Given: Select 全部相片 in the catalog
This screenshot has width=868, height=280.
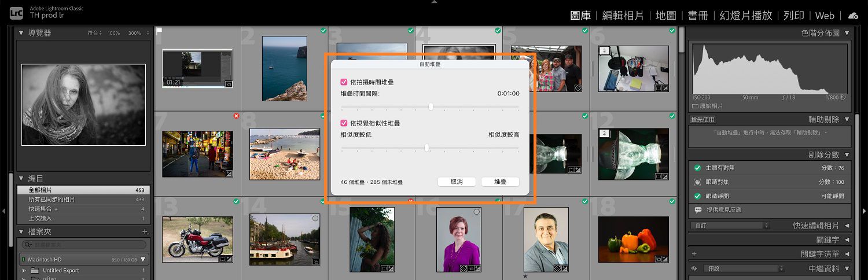Looking at the screenshot, I should click(x=83, y=190).
